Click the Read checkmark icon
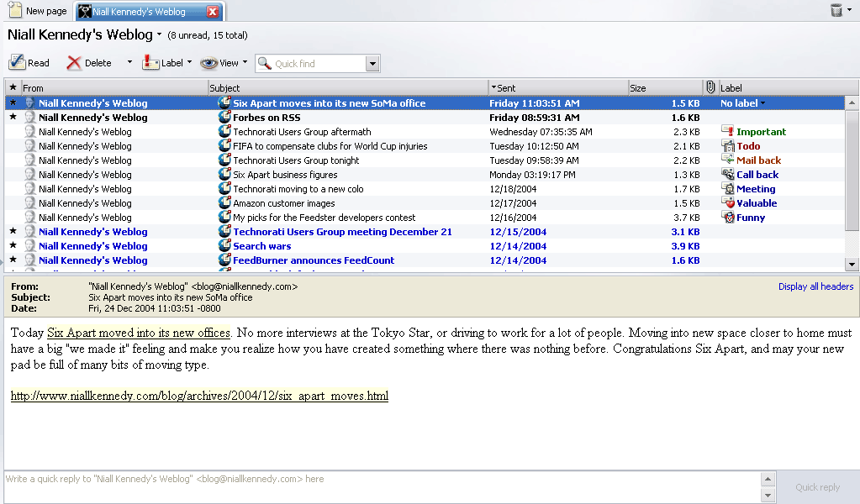Screen dimensions: 860x504 [17, 62]
